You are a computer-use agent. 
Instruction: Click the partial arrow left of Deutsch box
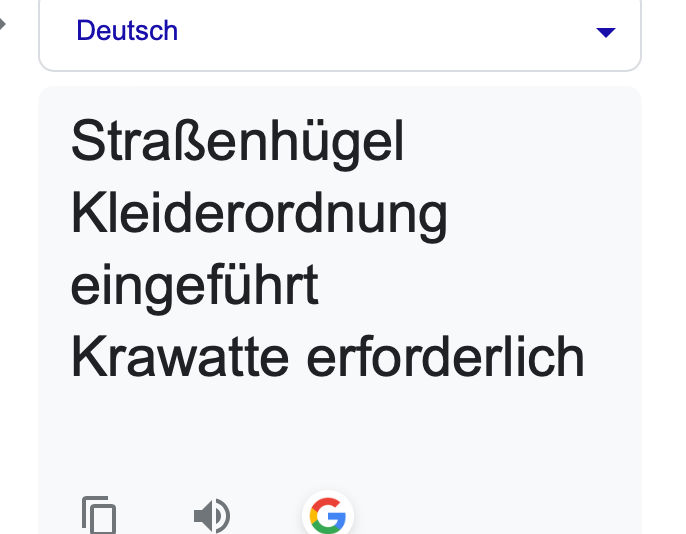pos(4,22)
